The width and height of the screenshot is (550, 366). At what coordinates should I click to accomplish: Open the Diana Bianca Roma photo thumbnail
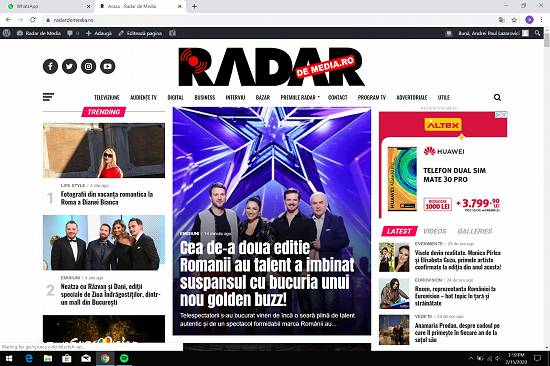tap(104, 150)
